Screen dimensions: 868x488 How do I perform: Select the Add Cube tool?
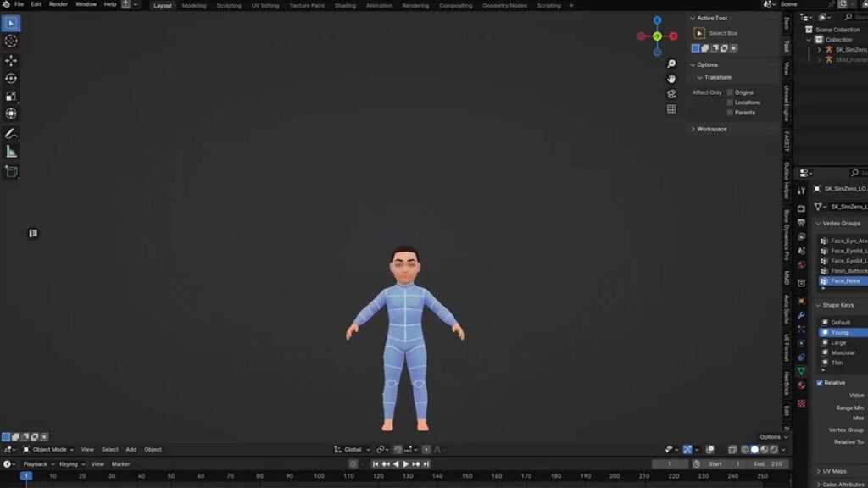(11, 171)
